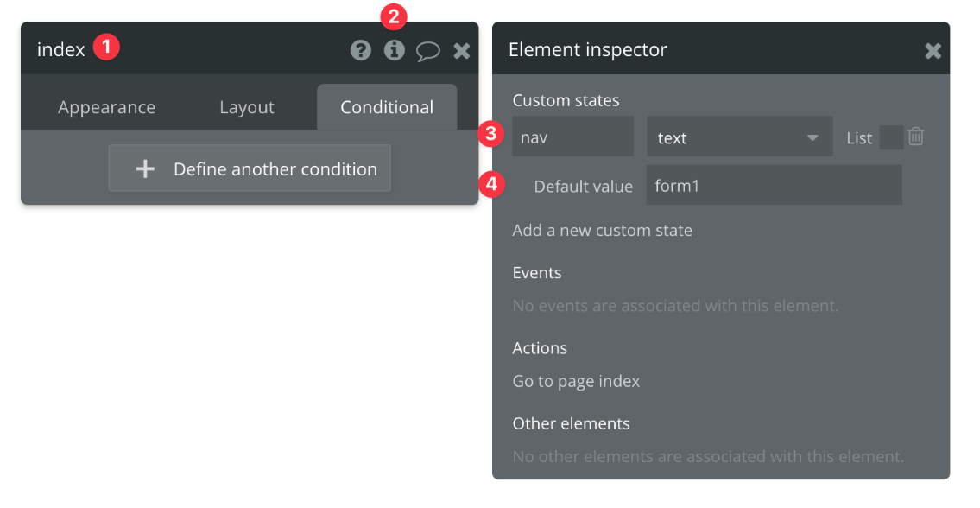Click the Default value label

(x=583, y=187)
